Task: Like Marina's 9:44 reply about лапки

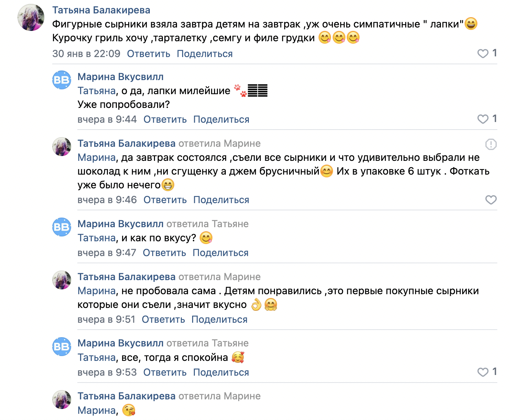Action: pyautogui.click(x=483, y=119)
